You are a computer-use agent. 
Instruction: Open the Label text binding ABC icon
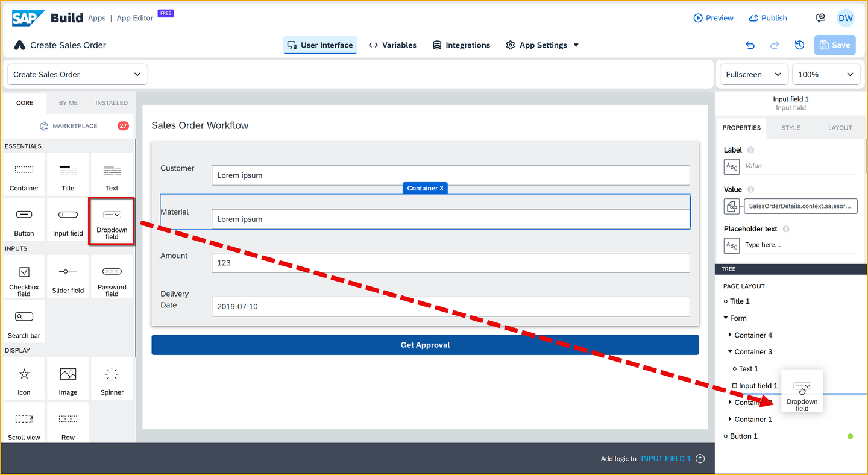pyautogui.click(x=732, y=166)
